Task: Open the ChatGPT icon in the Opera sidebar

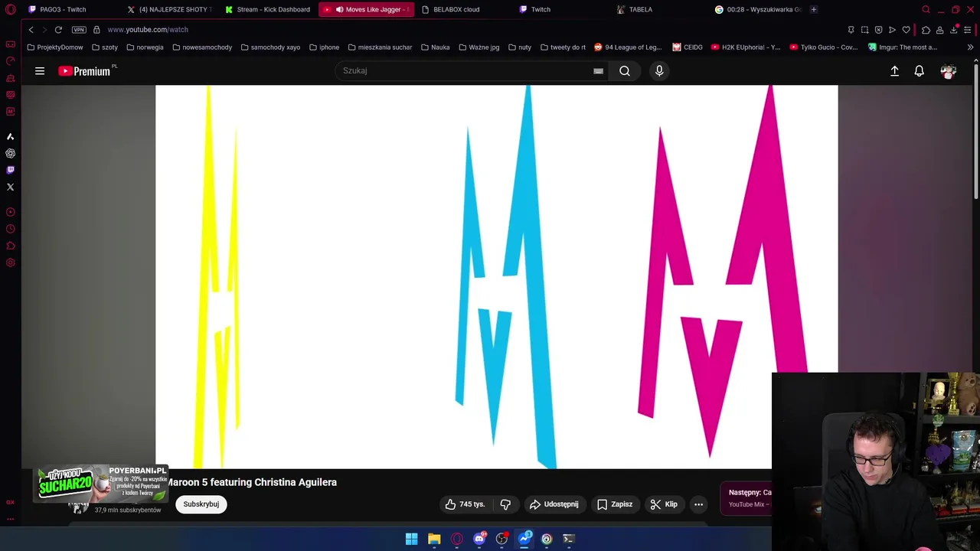Action: coord(10,153)
